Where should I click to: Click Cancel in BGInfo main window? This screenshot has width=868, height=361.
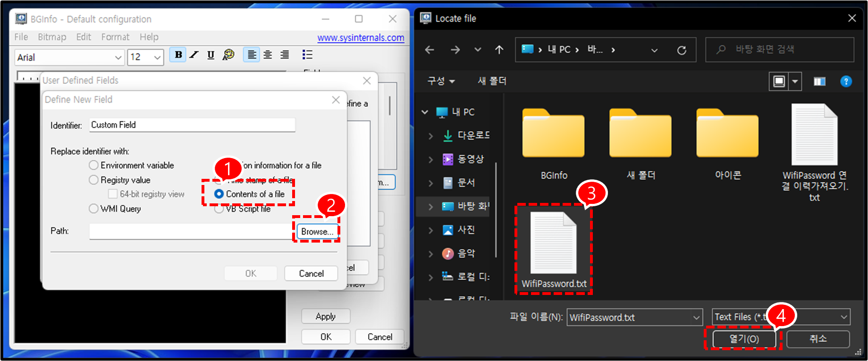[x=379, y=337]
